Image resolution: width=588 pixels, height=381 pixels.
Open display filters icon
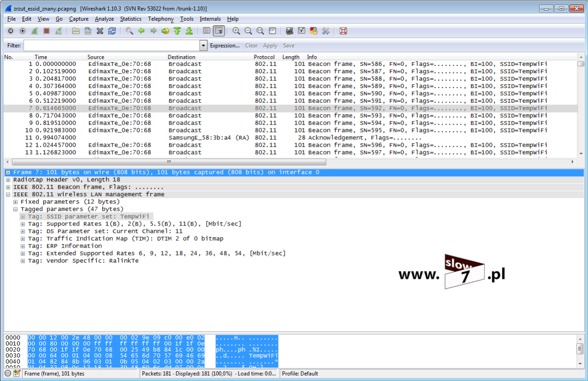pos(302,31)
